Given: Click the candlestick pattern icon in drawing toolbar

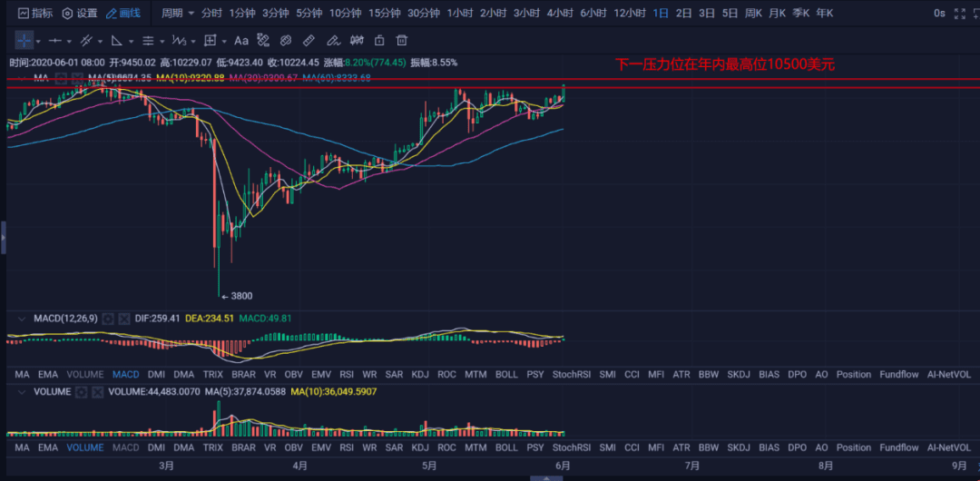Looking at the screenshot, I should pyautogui.click(x=357, y=41).
